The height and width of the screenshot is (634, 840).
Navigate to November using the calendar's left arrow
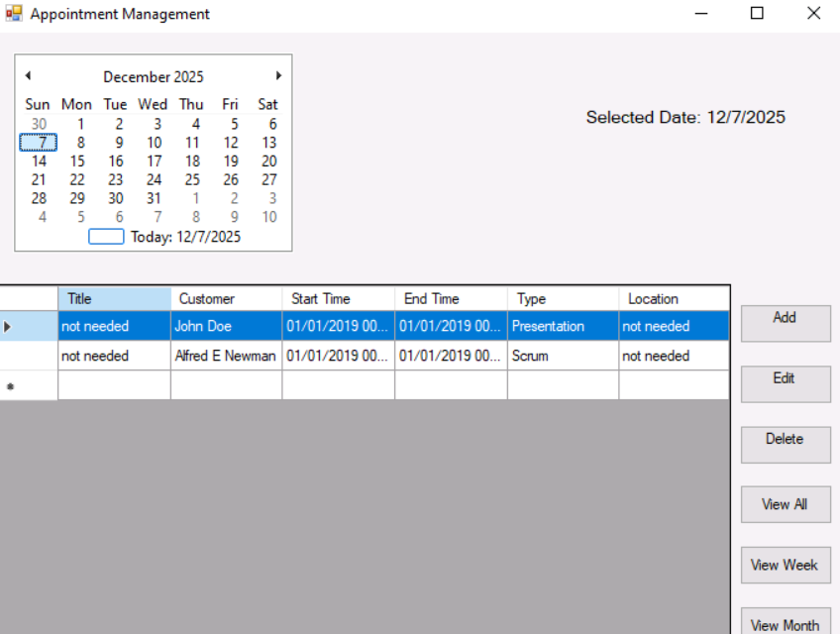pyautogui.click(x=28, y=75)
